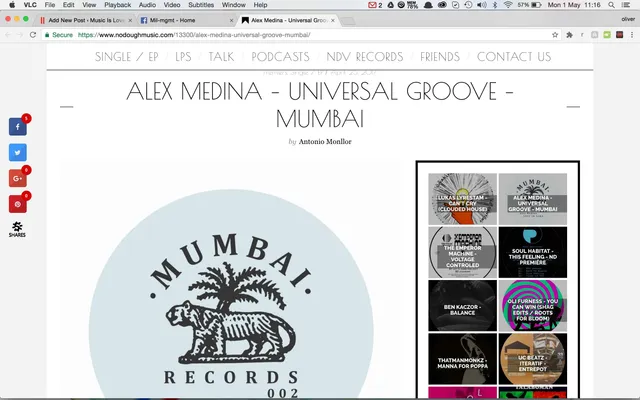
Task: Open Chrome's three-dot menu
Action: [x=632, y=35]
